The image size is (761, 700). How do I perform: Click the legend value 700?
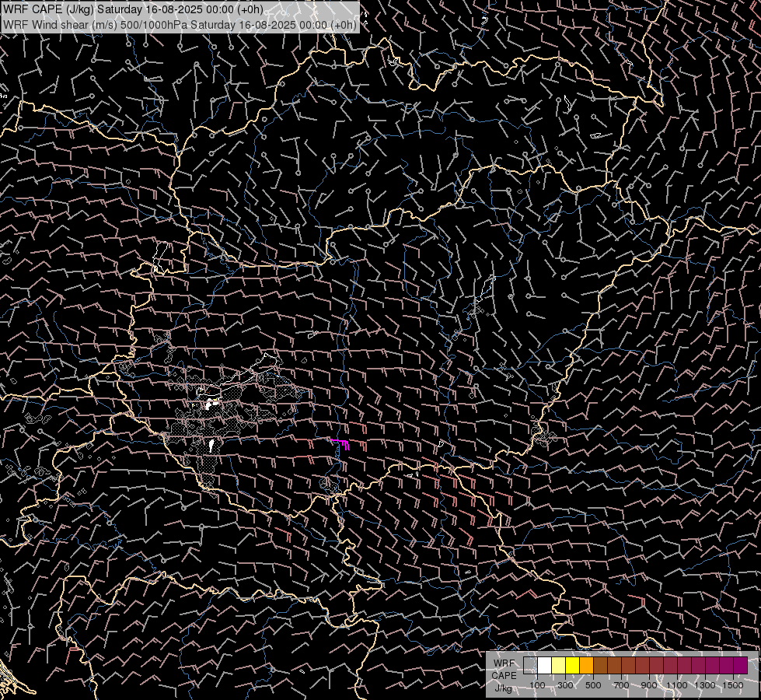[621, 685]
